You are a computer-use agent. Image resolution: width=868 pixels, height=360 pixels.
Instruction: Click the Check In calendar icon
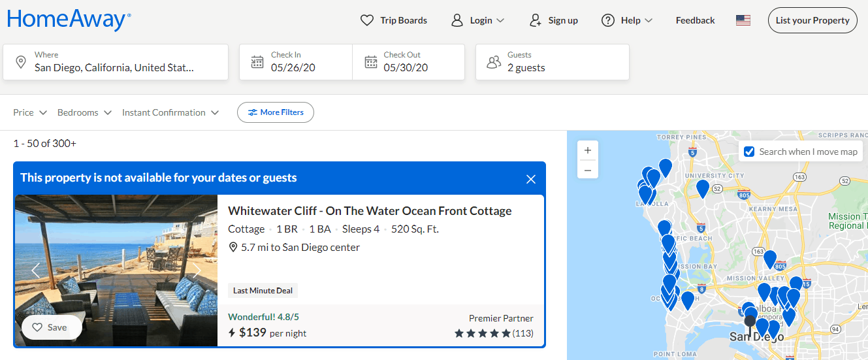tap(257, 62)
